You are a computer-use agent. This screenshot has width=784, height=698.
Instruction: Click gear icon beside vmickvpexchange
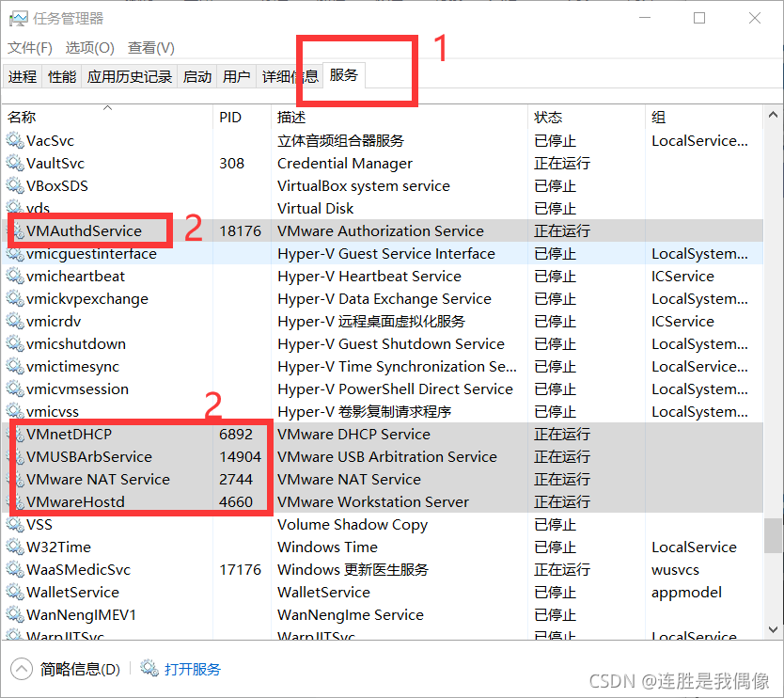tap(15, 299)
